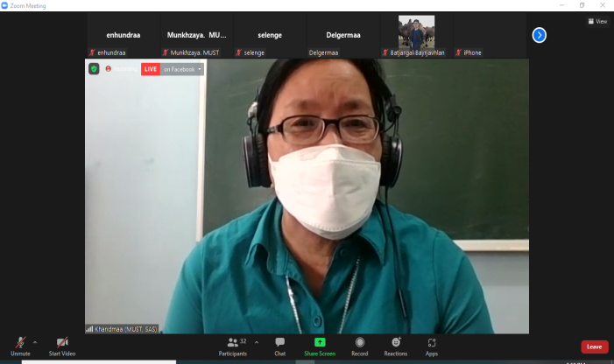Click the Zoom Meeting title bar icon
Viewport: 614px width, 364px height.
point(4,5)
